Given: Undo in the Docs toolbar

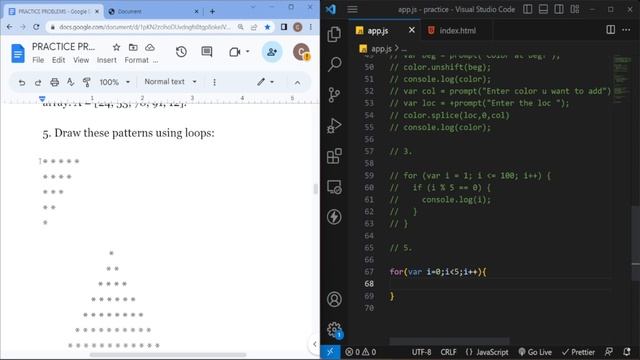Looking at the screenshot, I should (x=22, y=82).
